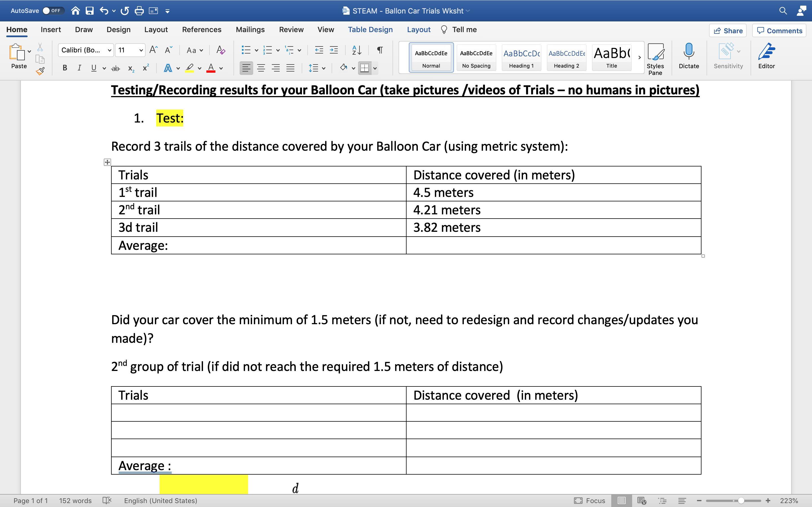This screenshot has width=812, height=507.
Task: Click the zoom slider handle
Action: coord(741,501)
